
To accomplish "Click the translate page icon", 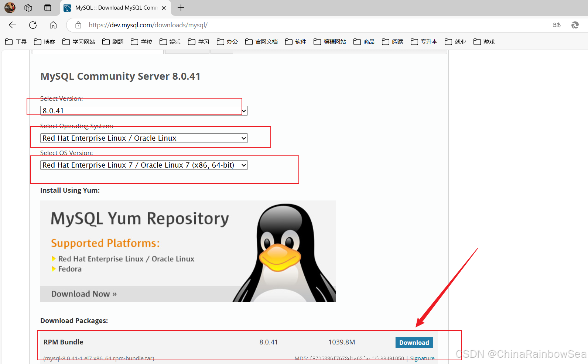I will pyautogui.click(x=556, y=25).
